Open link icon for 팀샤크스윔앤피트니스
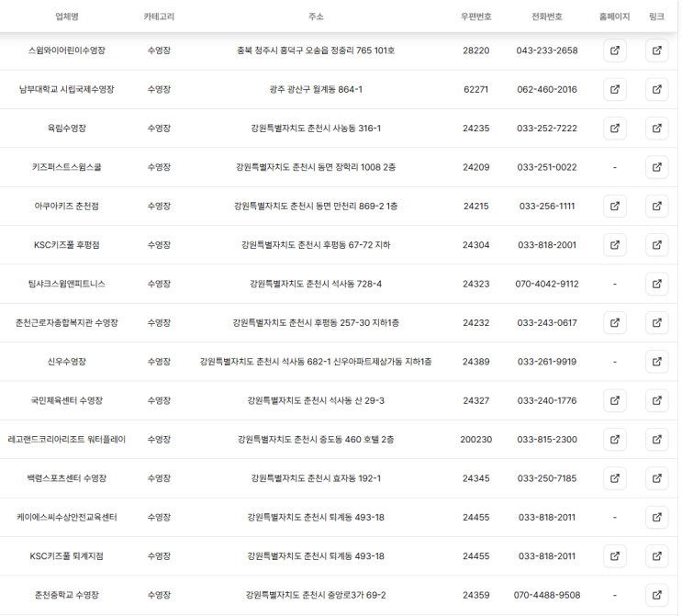Screen dimensions: 682x616 657,284
